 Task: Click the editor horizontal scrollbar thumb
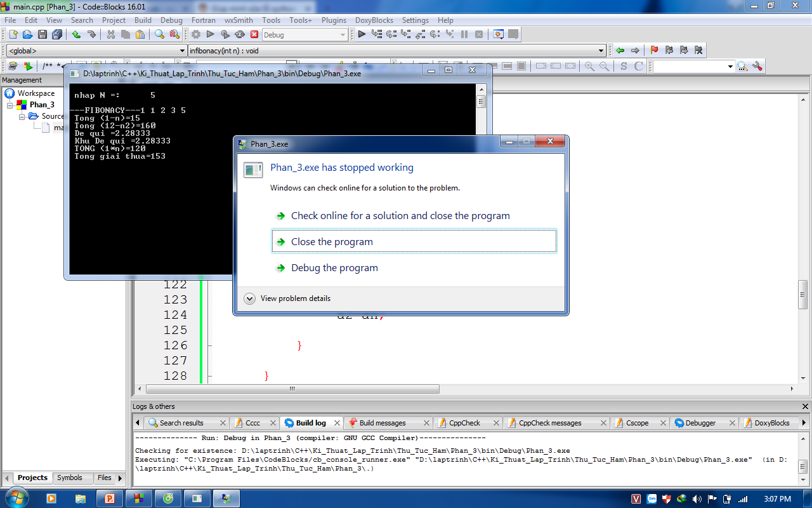click(x=292, y=389)
